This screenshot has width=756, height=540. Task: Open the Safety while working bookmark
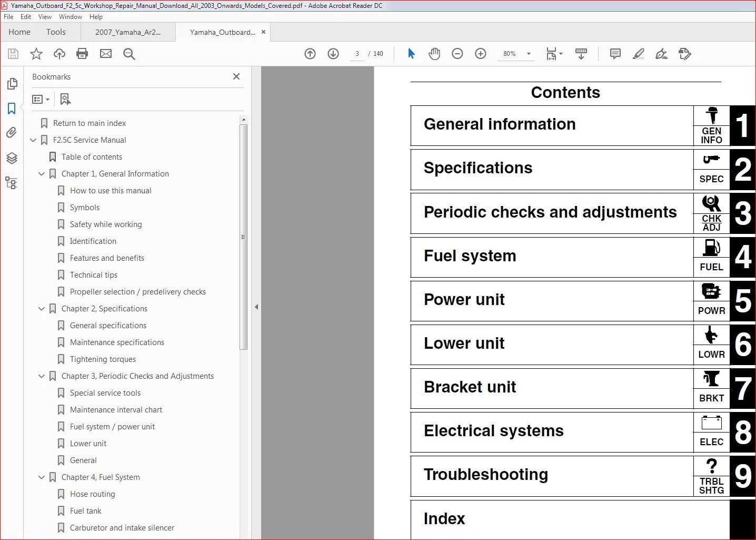106,224
